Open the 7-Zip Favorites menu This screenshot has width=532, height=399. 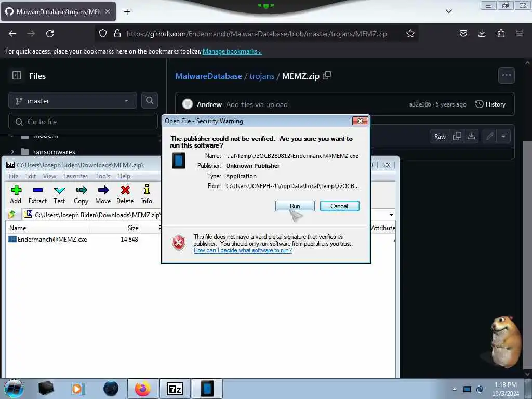pyautogui.click(x=75, y=176)
